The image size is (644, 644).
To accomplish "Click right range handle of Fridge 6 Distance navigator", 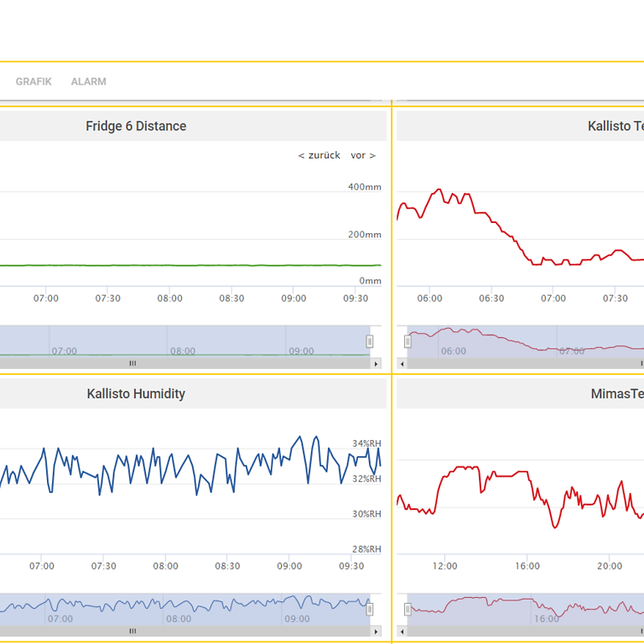I will (x=369, y=341).
